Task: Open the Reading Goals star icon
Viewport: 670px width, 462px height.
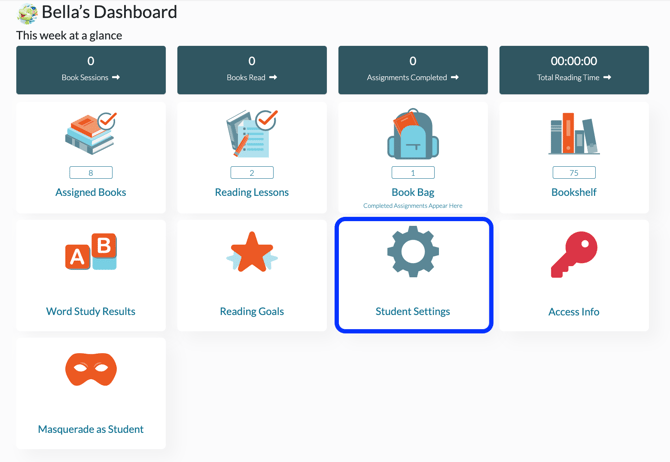Action: pyautogui.click(x=252, y=252)
